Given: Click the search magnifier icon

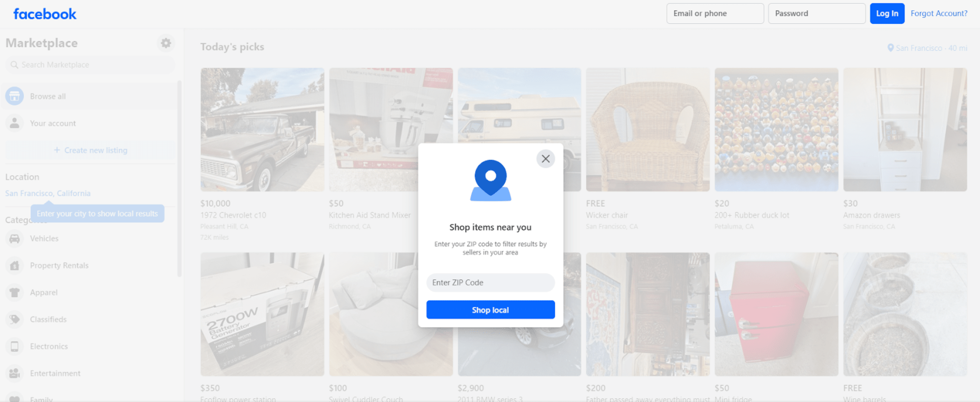Looking at the screenshot, I should click(x=14, y=65).
